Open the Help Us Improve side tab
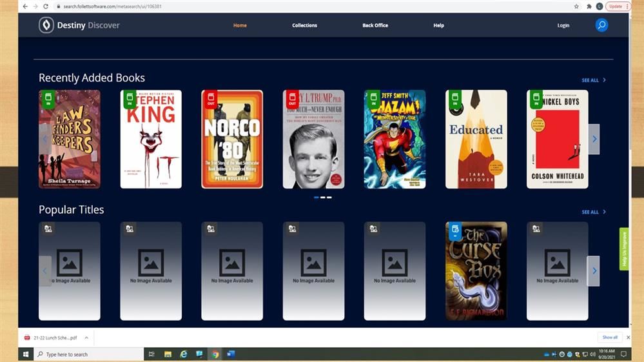This screenshot has width=644, height=362. point(624,249)
